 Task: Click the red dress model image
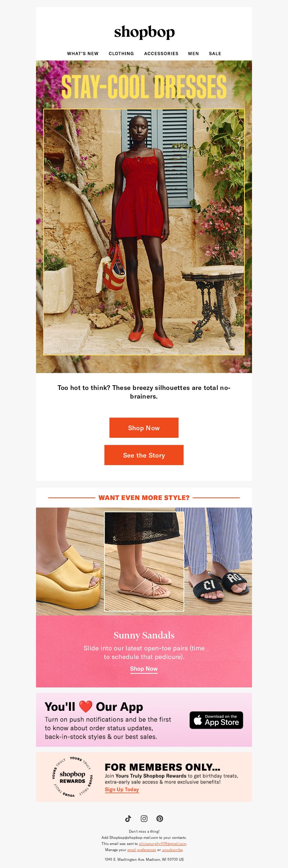pyautogui.click(x=144, y=232)
